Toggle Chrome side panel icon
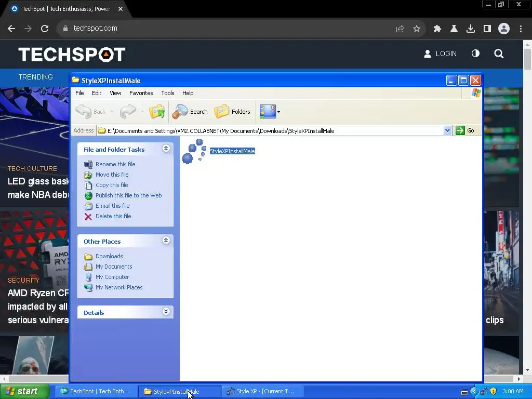 pos(487,29)
